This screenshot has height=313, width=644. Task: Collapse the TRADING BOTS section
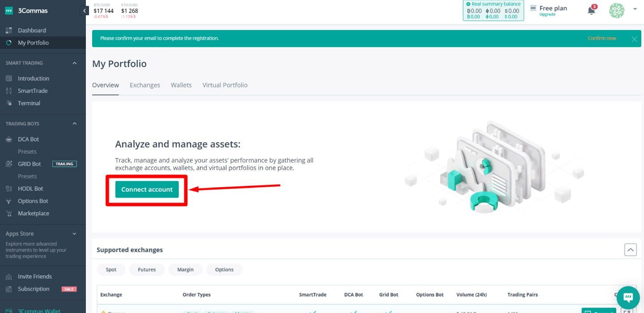pos(75,124)
